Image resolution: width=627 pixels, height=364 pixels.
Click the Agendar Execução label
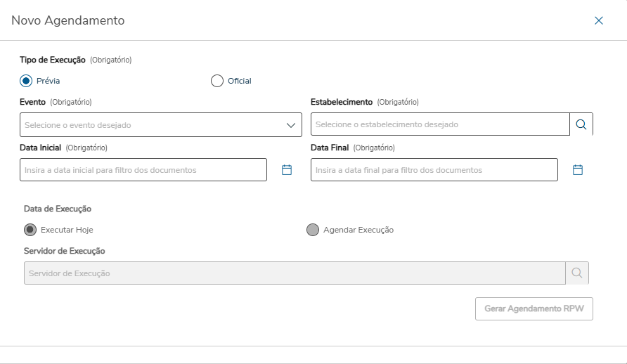(358, 230)
